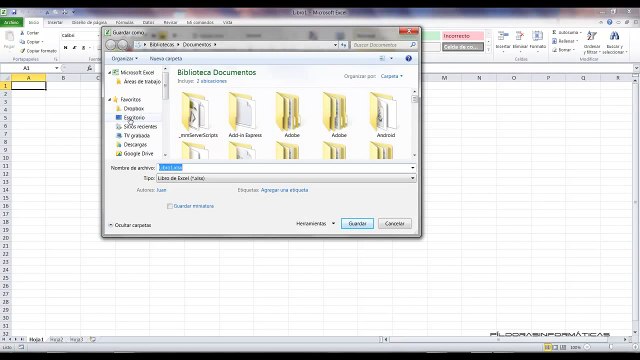This screenshot has height=360, width=640.
Task: Select 'TV grabada' in the navigation pane
Action: (x=136, y=136)
